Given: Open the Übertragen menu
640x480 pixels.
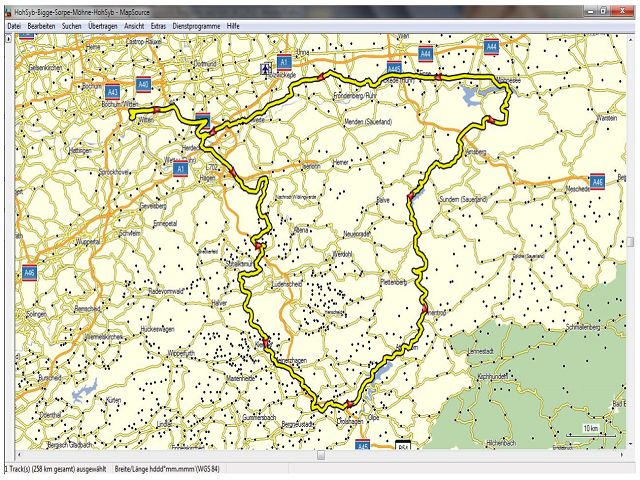Looking at the screenshot, I should 102,26.
